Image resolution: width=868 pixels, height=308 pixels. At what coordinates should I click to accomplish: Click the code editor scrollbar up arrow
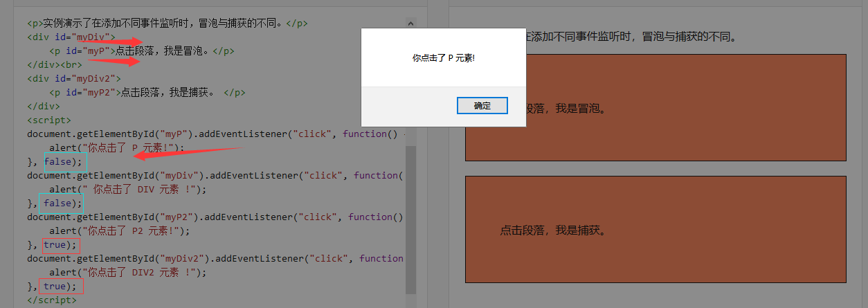[x=411, y=23]
